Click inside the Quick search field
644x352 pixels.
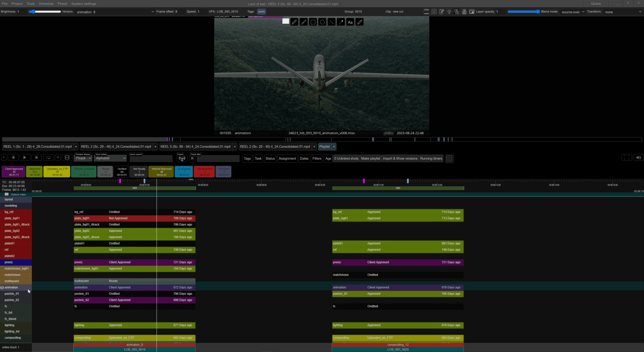click(x=151, y=158)
